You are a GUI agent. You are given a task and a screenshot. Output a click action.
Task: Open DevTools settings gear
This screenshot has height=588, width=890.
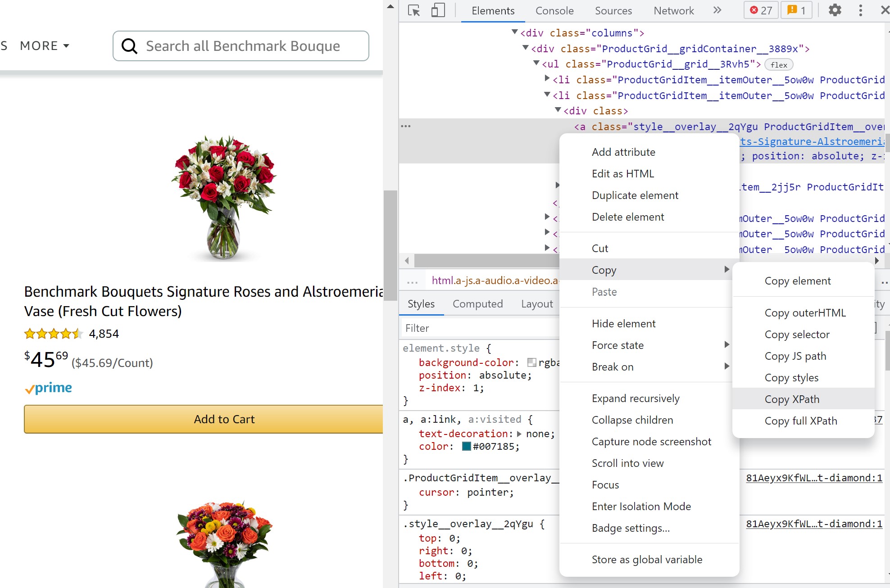[835, 10]
